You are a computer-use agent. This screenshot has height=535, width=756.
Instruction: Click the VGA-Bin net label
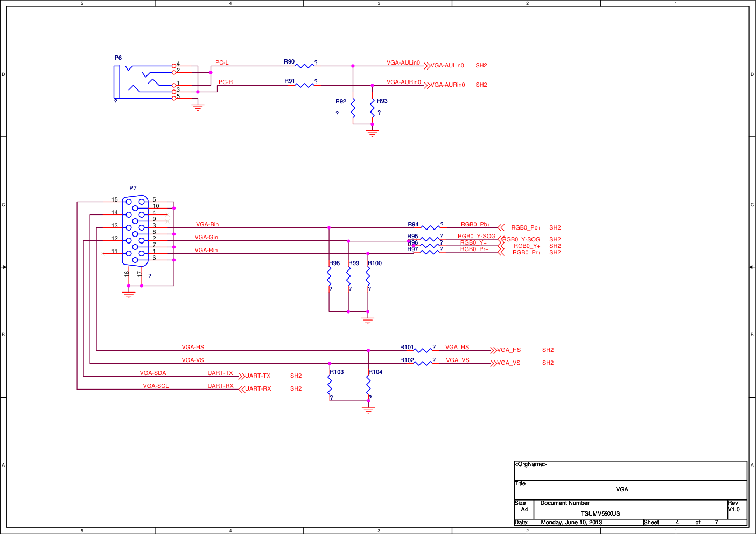click(207, 225)
